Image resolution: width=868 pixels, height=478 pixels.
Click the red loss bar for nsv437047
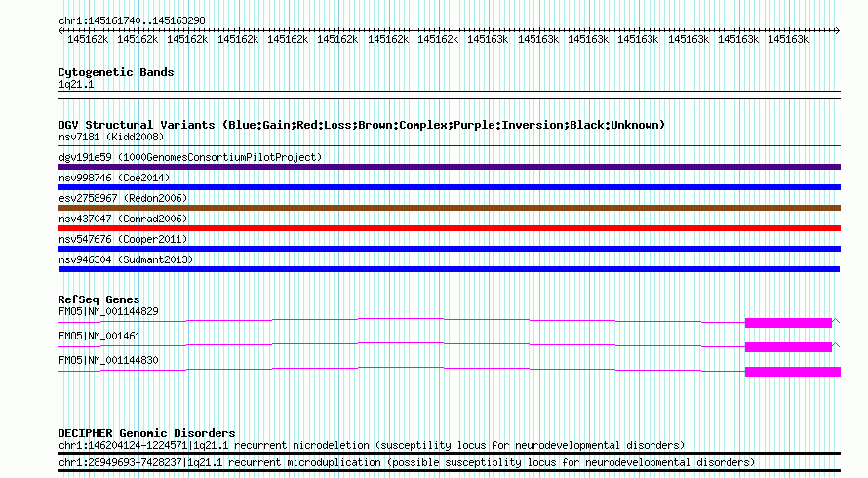449,228
